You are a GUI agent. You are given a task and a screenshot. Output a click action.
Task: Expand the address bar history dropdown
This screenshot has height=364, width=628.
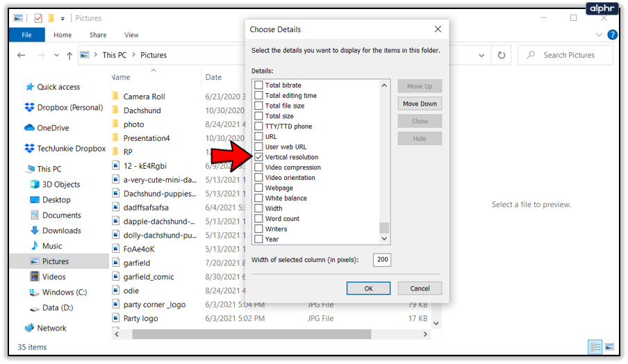click(481, 56)
